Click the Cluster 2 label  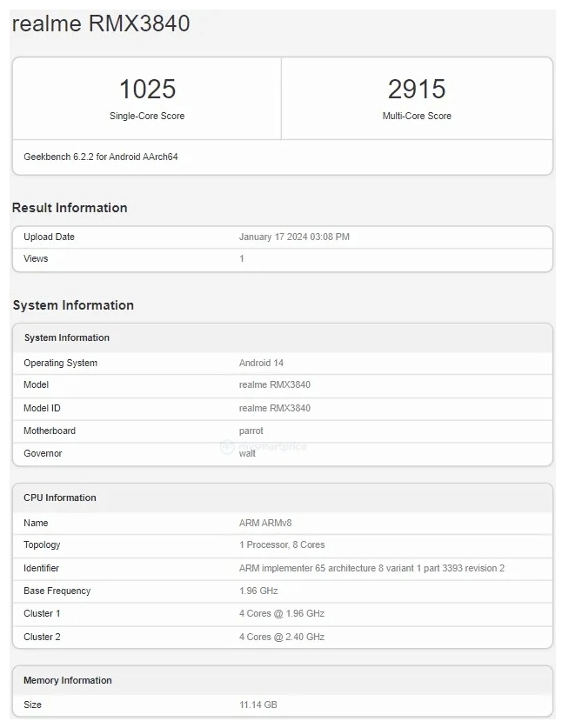click(x=42, y=637)
